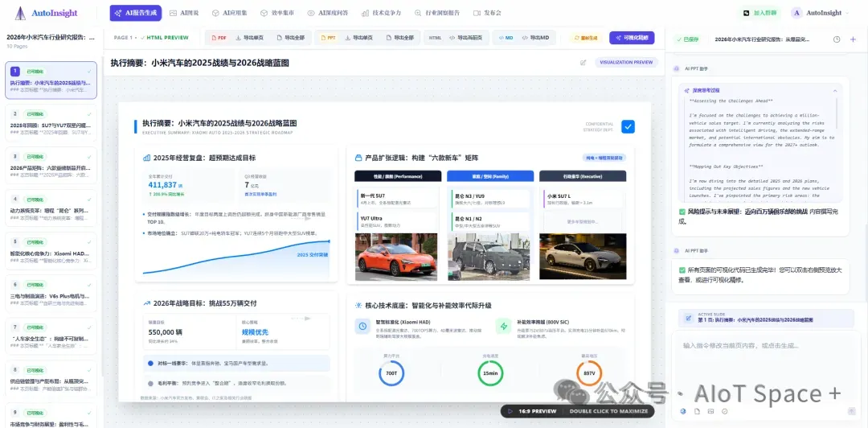Click the orange PPT export label

pos(328,38)
